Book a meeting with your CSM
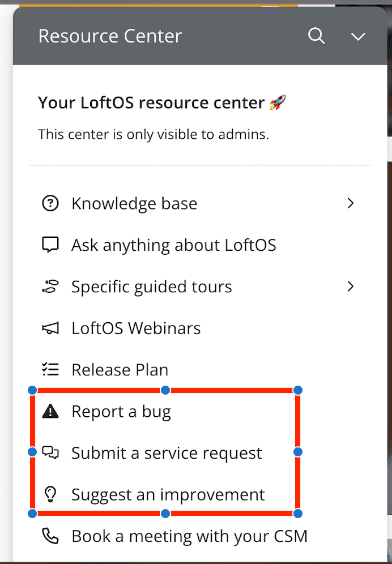This screenshot has height=564, width=392. 189,536
